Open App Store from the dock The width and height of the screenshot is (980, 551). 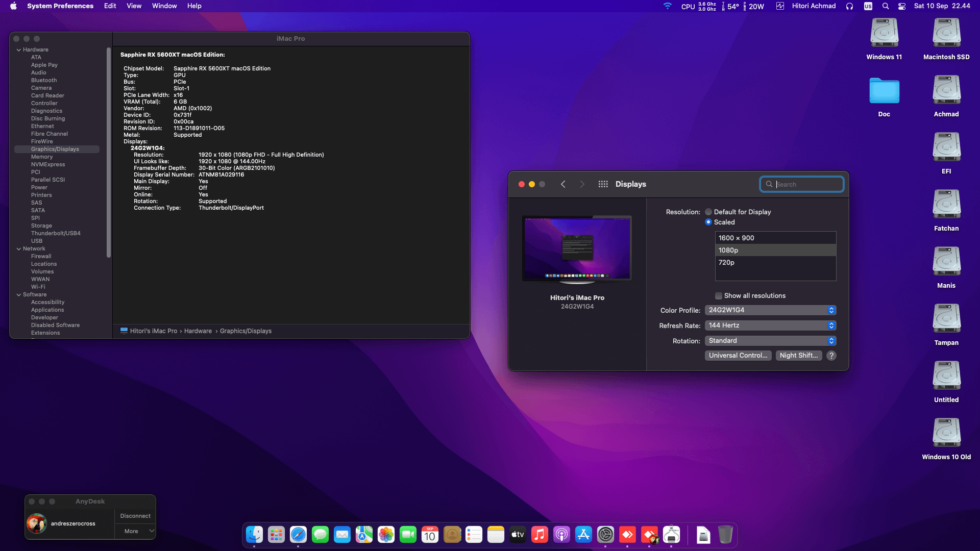point(583,535)
